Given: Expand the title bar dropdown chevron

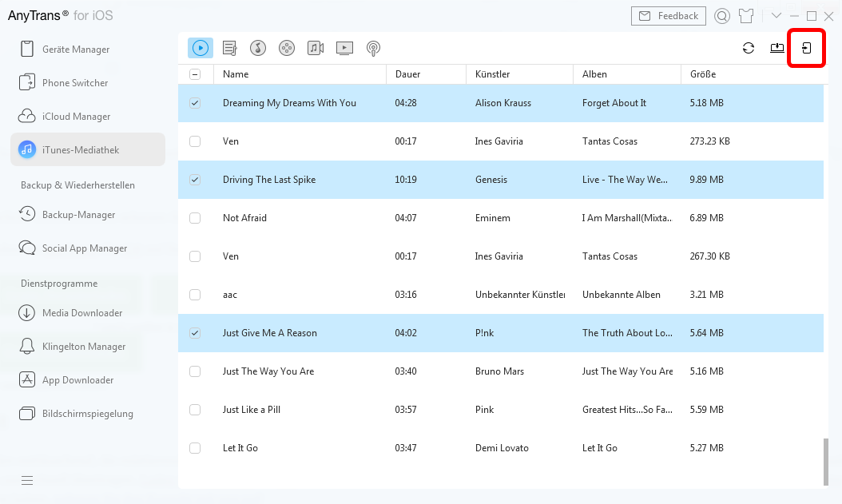Looking at the screenshot, I should pyautogui.click(x=776, y=16).
